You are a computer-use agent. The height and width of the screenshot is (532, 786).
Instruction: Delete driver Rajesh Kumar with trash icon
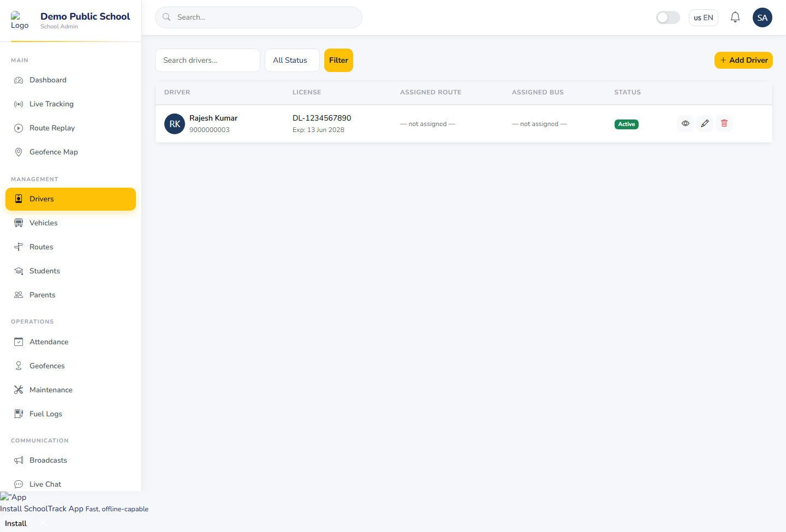click(724, 124)
